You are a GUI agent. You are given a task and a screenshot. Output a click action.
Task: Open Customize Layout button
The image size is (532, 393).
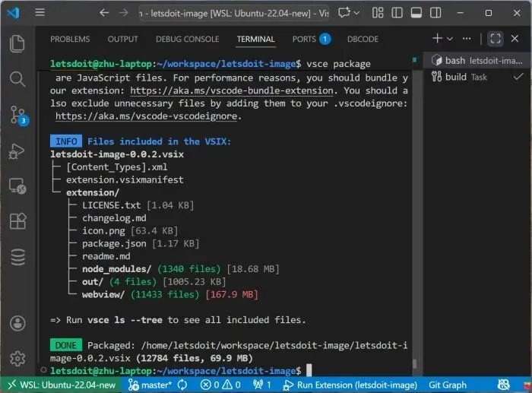coord(378,13)
